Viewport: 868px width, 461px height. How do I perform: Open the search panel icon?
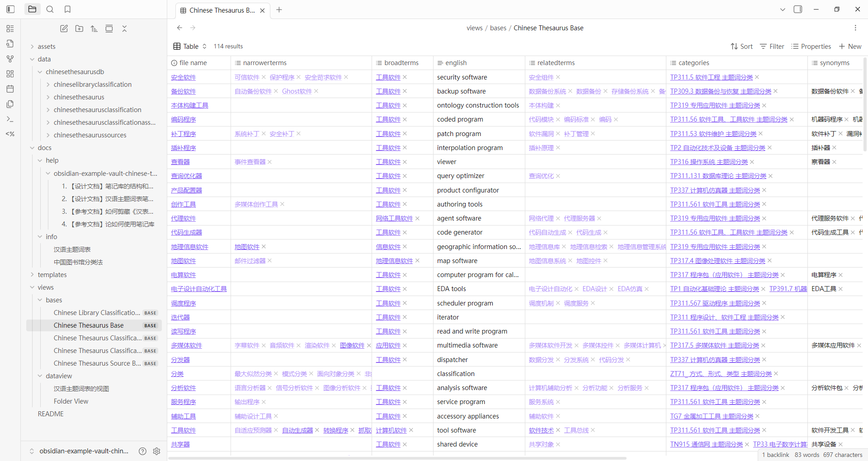click(50, 9)
